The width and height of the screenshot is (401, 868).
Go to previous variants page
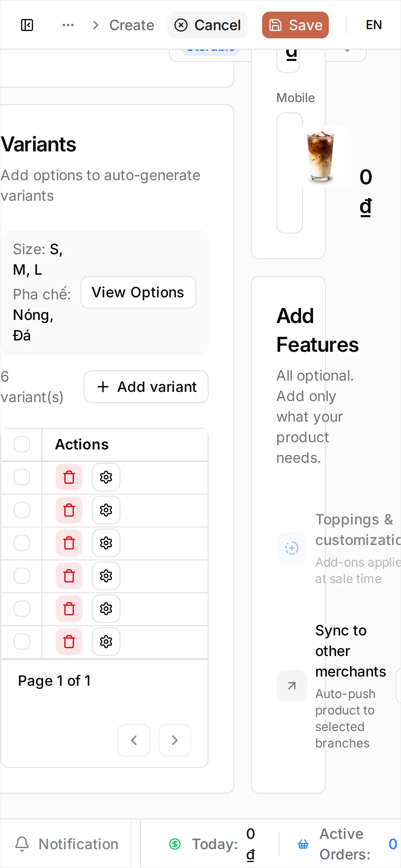click(x=134, y=740)
